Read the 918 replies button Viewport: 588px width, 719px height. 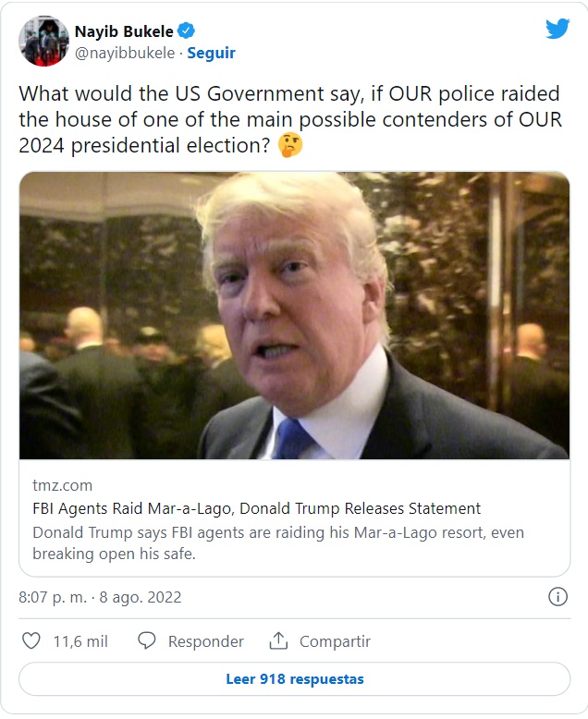294,678
